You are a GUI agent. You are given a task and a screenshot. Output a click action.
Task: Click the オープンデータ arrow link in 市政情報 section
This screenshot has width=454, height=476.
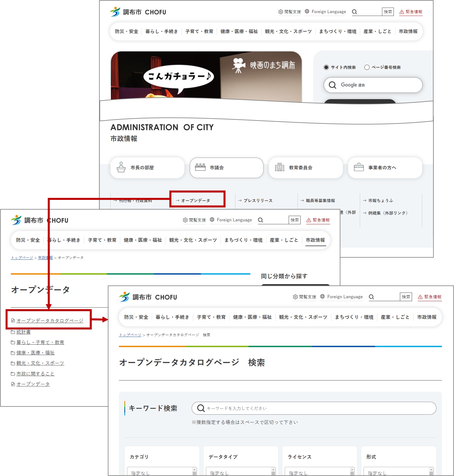coord(195,200)
